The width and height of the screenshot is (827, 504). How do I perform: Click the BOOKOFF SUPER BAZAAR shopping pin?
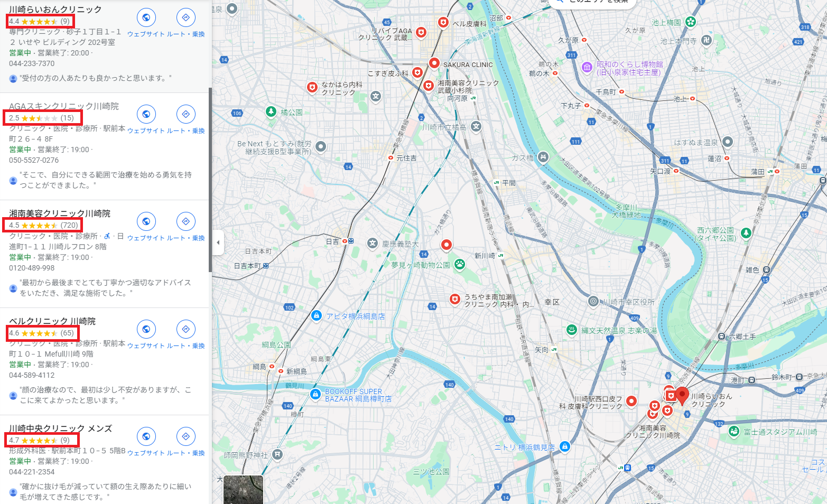[315, 394]
